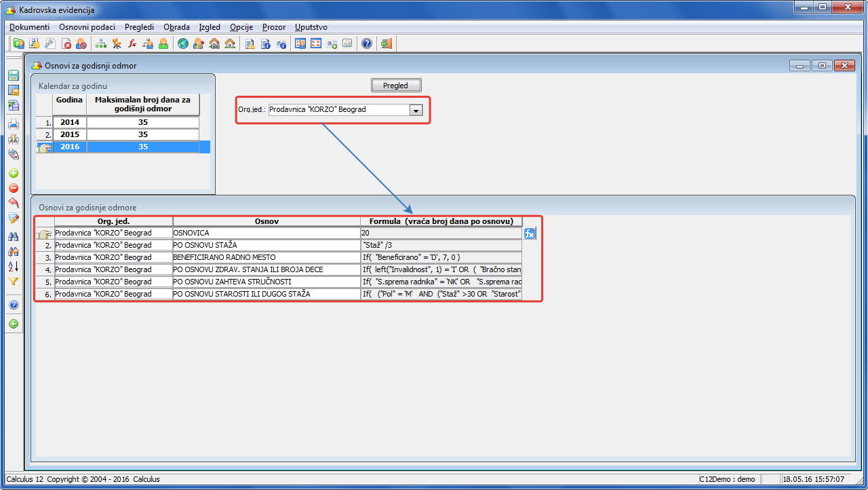This screenshot has height=490, width=868.
Task: Open the Pregledi menu
Action: 140,27
